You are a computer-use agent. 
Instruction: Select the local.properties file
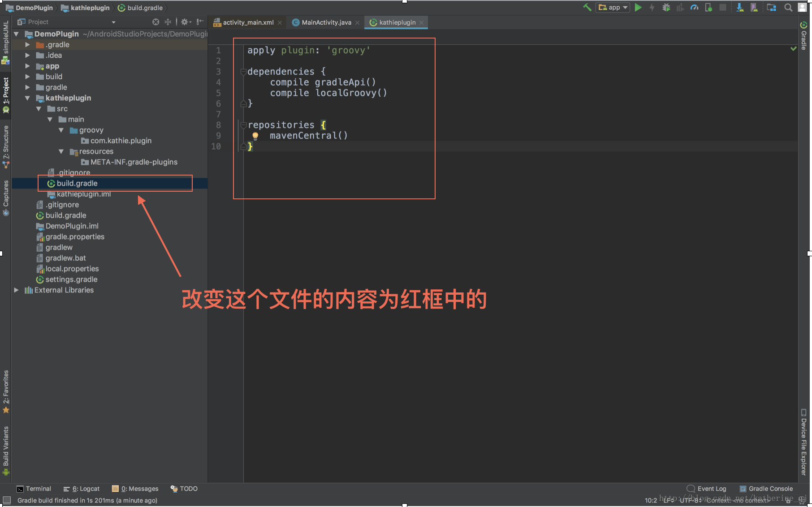coord(67,269)
